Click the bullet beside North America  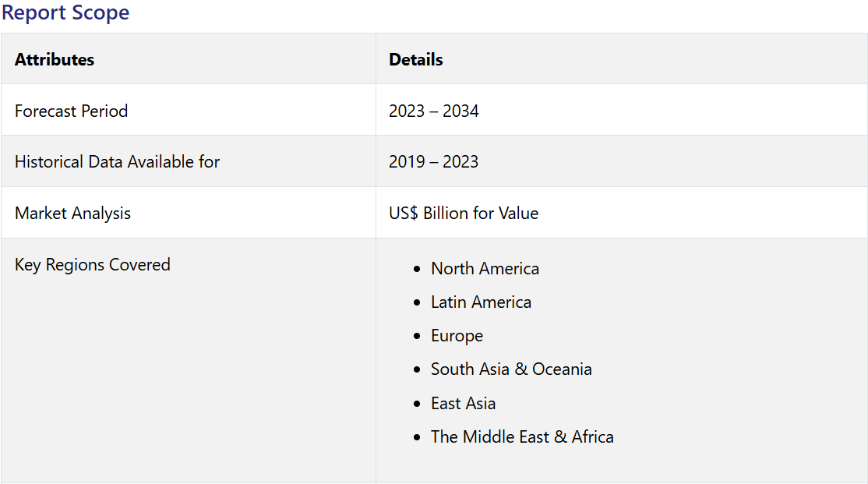pos(419,269)
